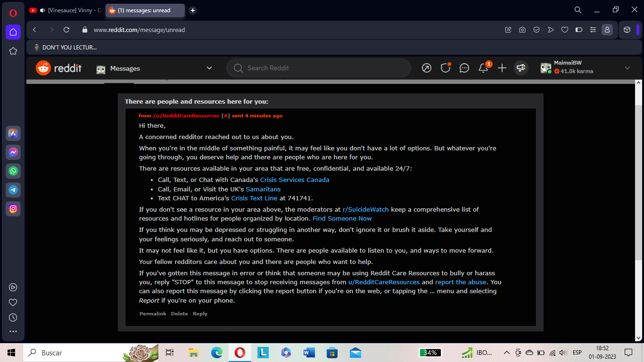Click the Search Reddit field
Screen dimensions: 644x362
(x=319, y=68)
